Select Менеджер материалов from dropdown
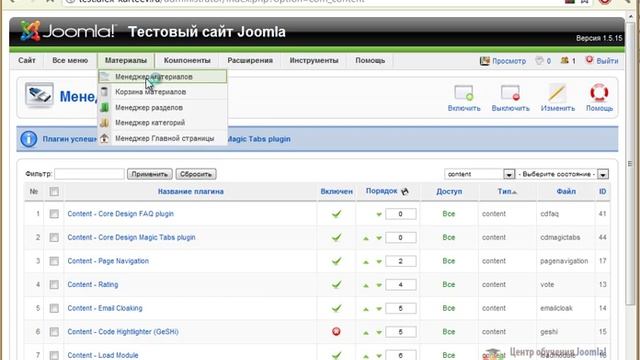Image resolution: width=640 pixels, height=360 pixels. 162,77
